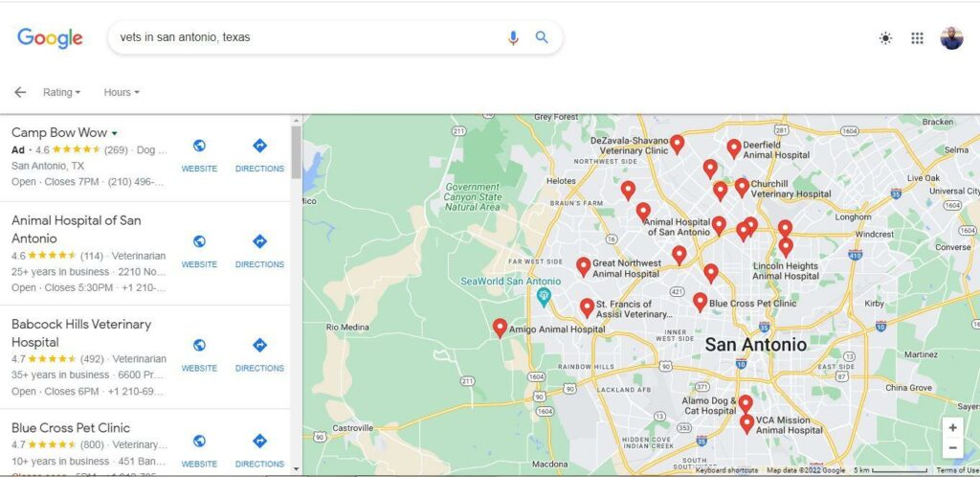This screenshot has width=980, height=477.
Task: Click Churchill Veterinary Hospital map pin
Action: pos(742,187)
